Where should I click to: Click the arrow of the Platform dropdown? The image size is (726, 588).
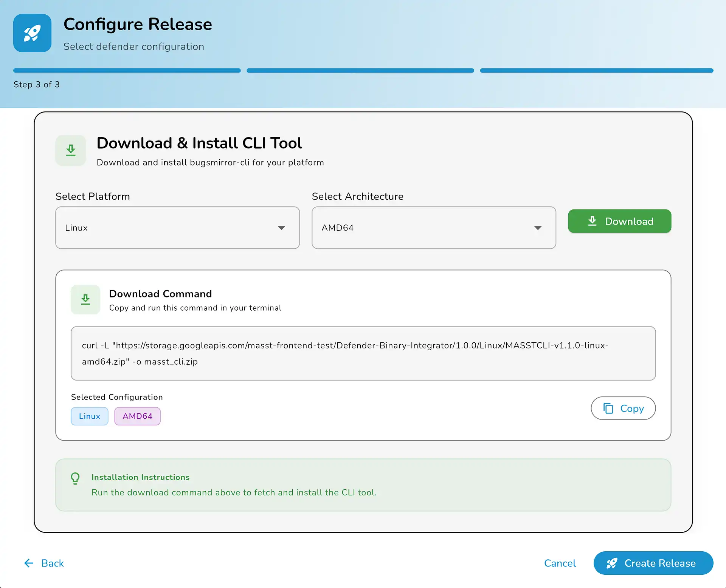tap(281, 228)
